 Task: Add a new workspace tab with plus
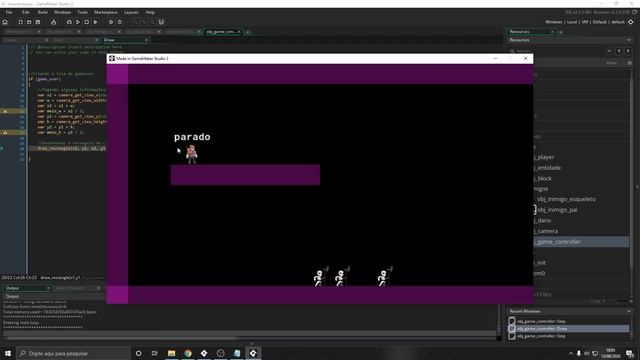point(248,32)
